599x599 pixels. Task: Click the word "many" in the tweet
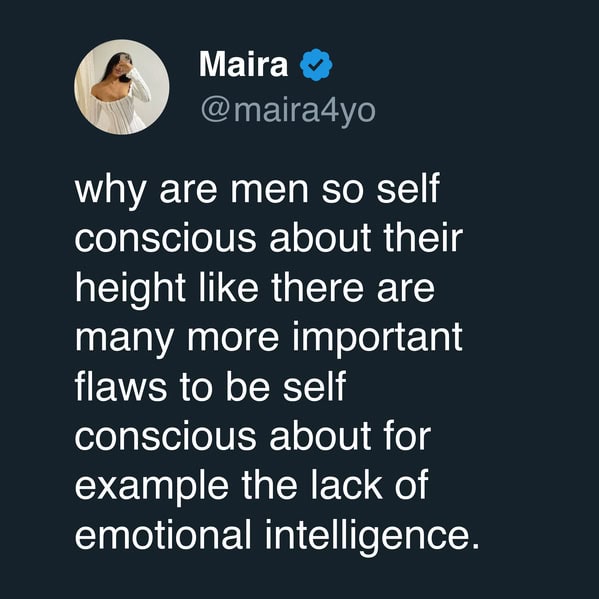pos(125,339)
